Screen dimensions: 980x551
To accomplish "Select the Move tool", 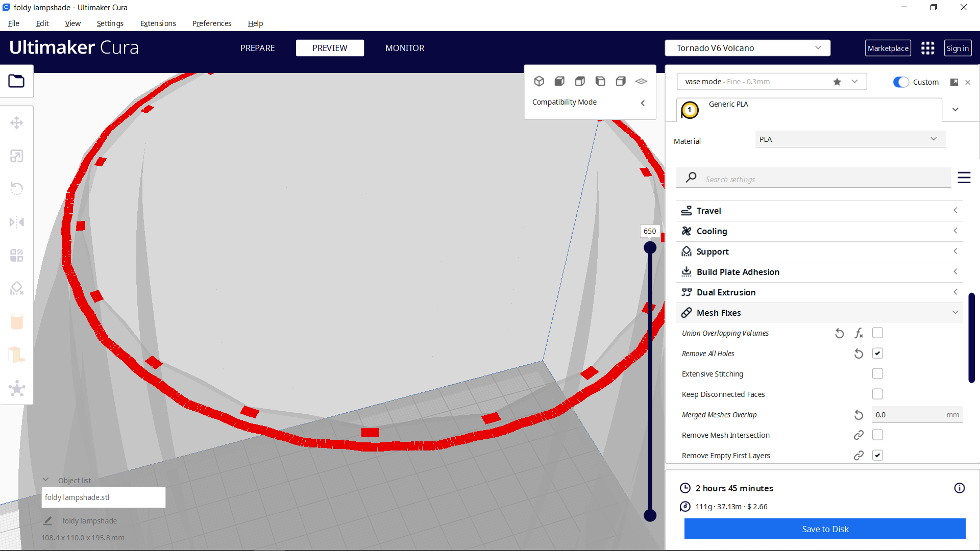I will coord(17,122).
